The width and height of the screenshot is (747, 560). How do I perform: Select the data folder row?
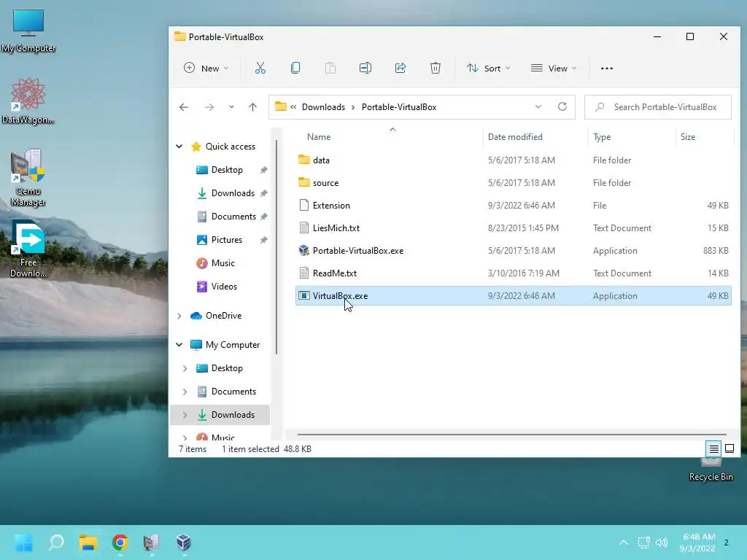[513, 160]
